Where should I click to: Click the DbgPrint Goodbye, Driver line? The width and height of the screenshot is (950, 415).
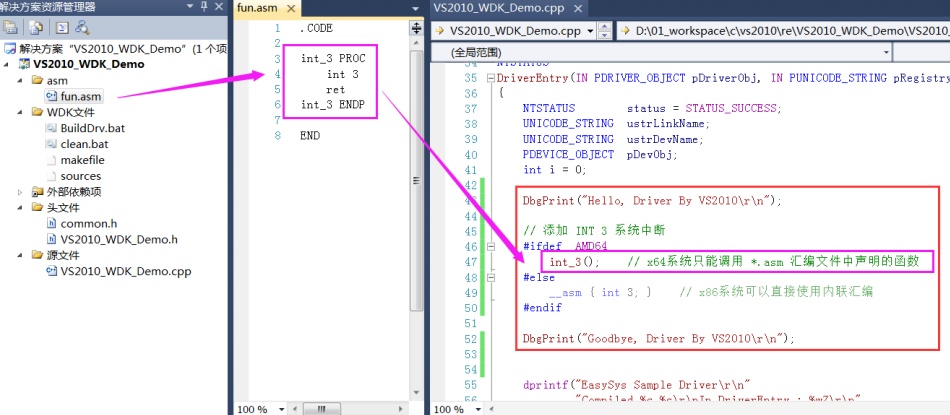tap(658, 338)
